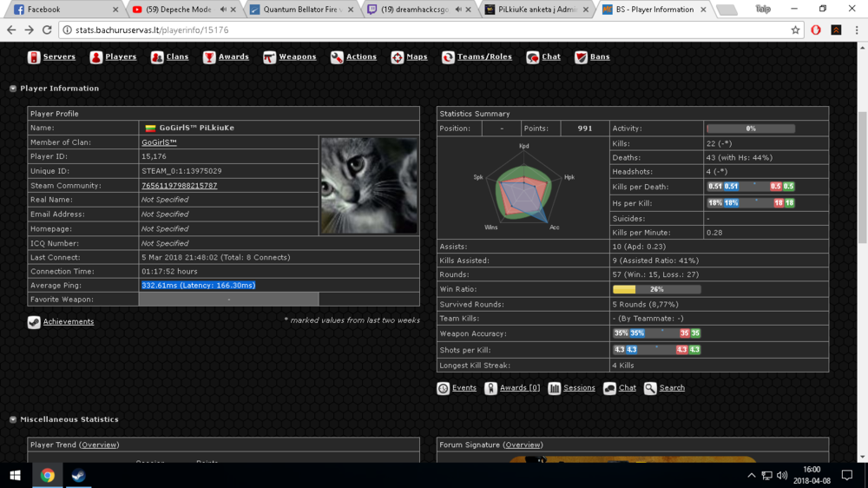868x488 pixels.
Task: Click the Events clock icon
Action: 443,388
